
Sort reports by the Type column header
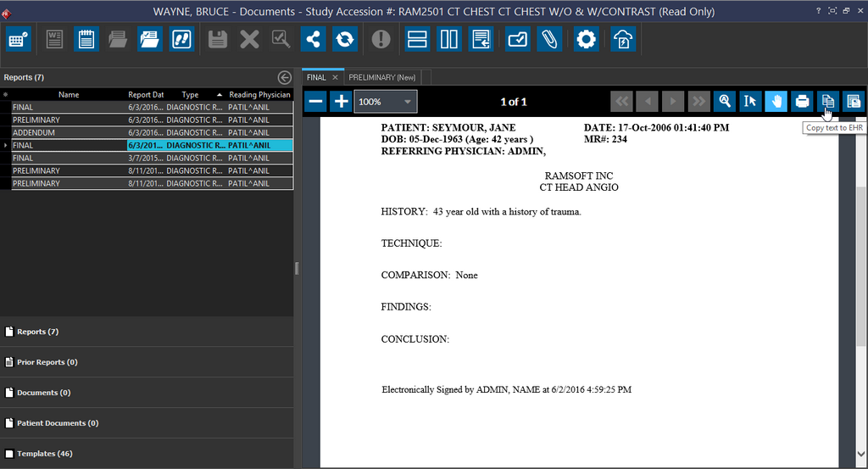click(x=191, y=95)
